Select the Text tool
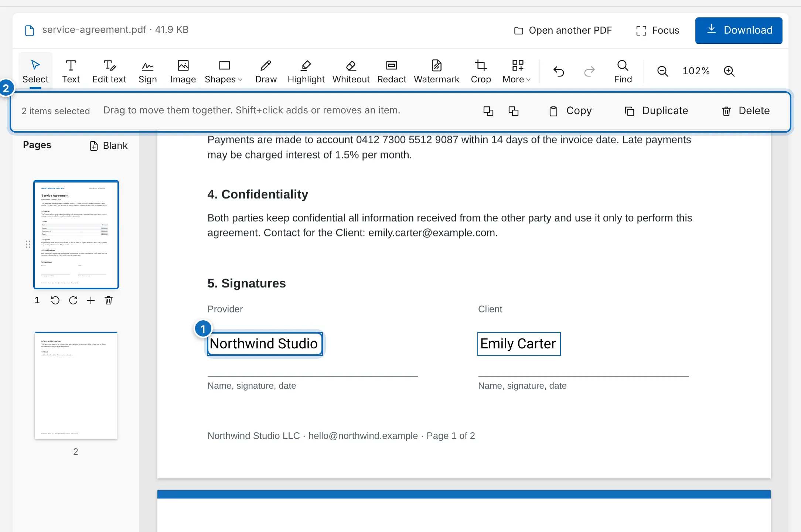This screenshot has width=801, height=532. point(71,71)
